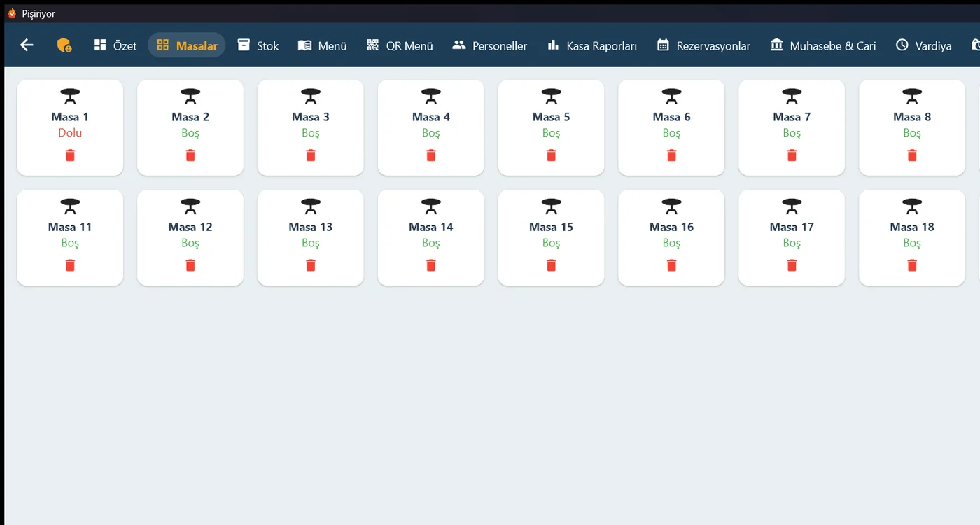Screen dimensions: 980x525
Task: Click the trash icon for Masa 15
Action: point(552,265)
